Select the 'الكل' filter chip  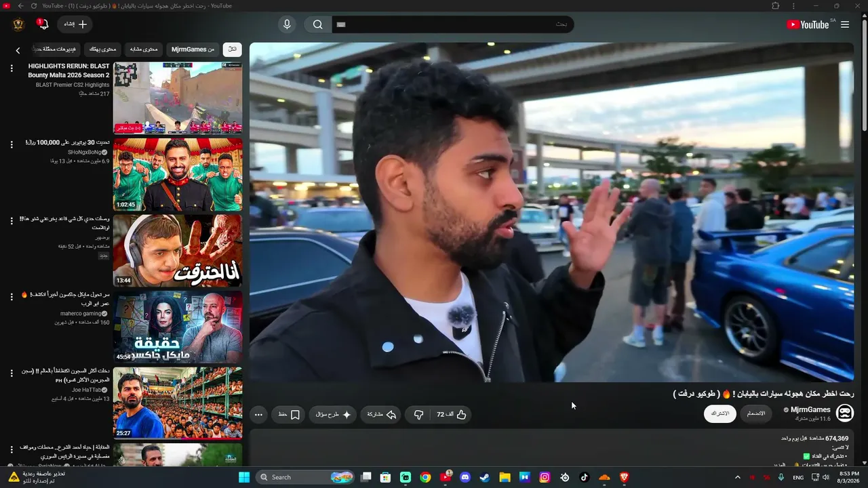[x=232, y=49]
